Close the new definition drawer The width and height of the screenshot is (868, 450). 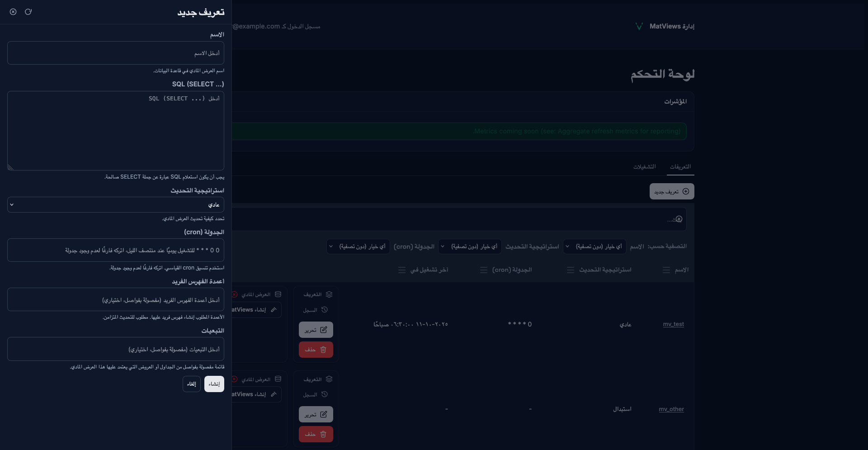(x=13, y=12)
